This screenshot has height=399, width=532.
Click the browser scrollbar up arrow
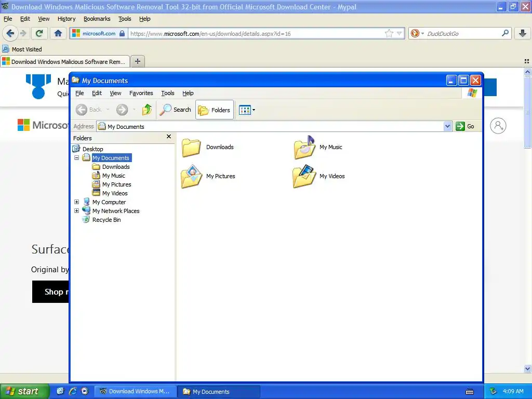click(527, 72)
